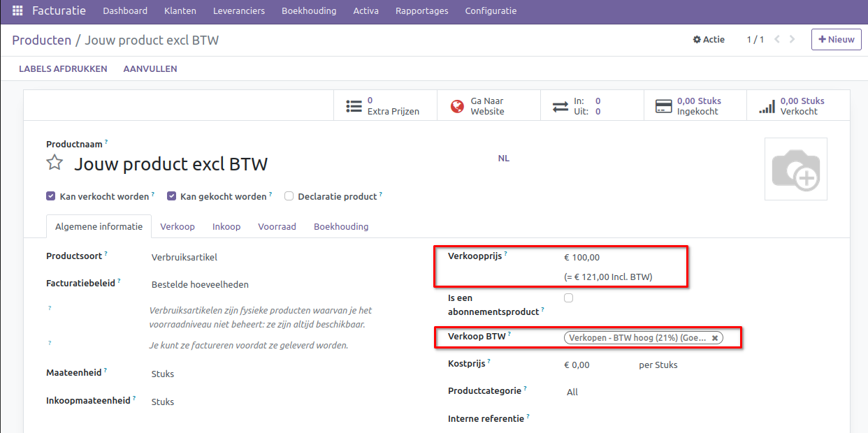This screenshot has height=433, width=868.
Task: Create a product with the Nieuw button
Action: coord(836,39)
